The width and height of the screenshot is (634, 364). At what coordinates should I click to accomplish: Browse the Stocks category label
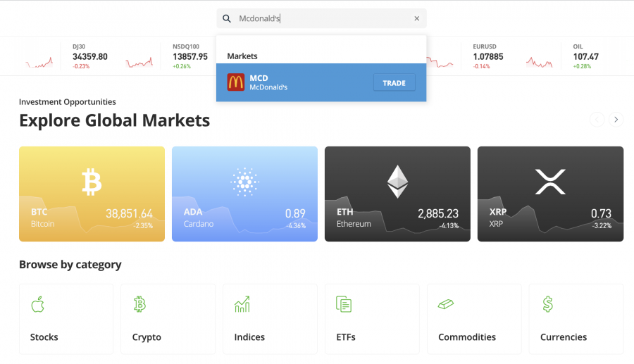pyautogui.click(x=44, y=337)
